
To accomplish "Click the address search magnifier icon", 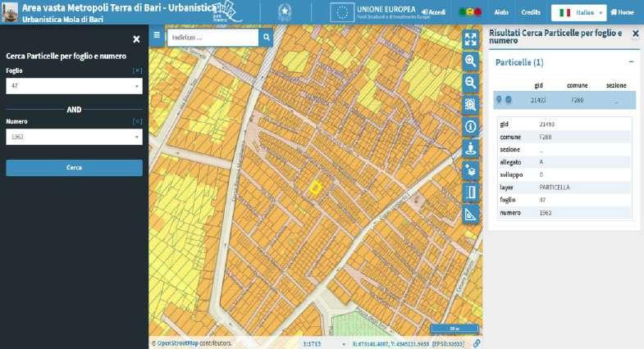I will pyautogui.click(x=267, y=38).
